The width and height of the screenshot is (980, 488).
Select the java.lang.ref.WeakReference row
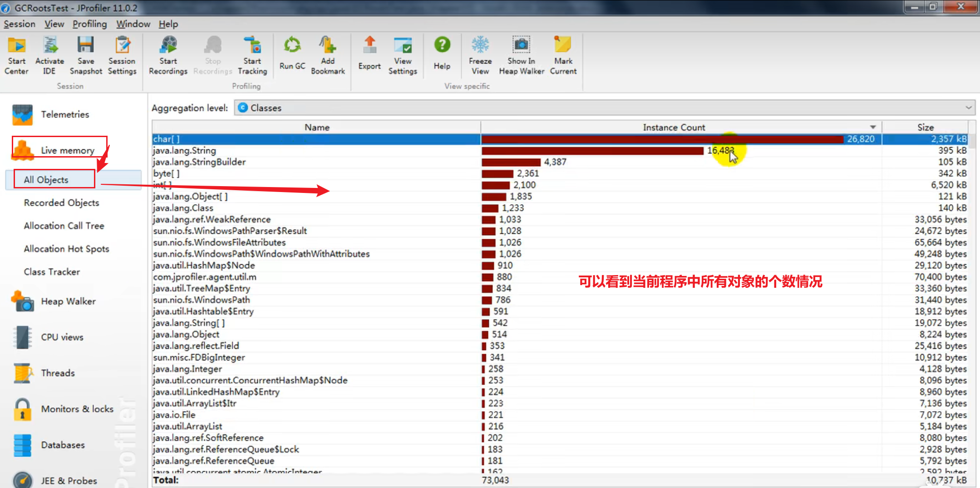click(x=560, y=220)
